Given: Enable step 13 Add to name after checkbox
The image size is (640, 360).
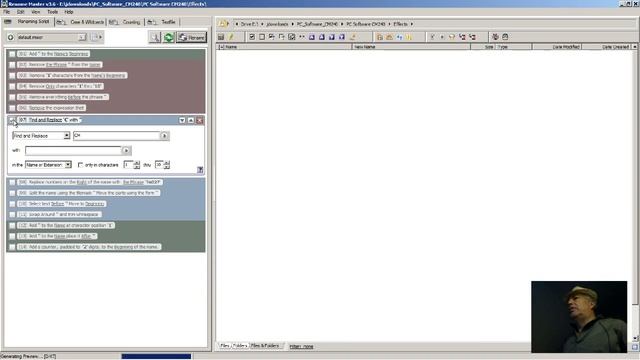Looking at the screenshot, I should click(12, 236).
